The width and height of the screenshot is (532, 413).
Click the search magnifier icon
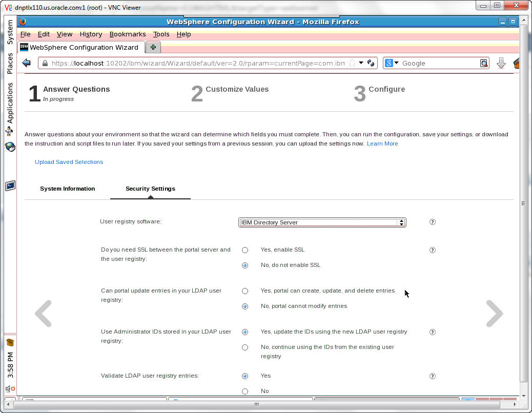(484, 63)
